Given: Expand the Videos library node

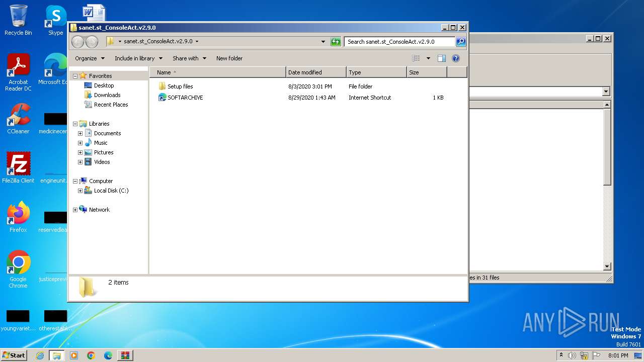Looking at the screenshot, I should [80, 162].
